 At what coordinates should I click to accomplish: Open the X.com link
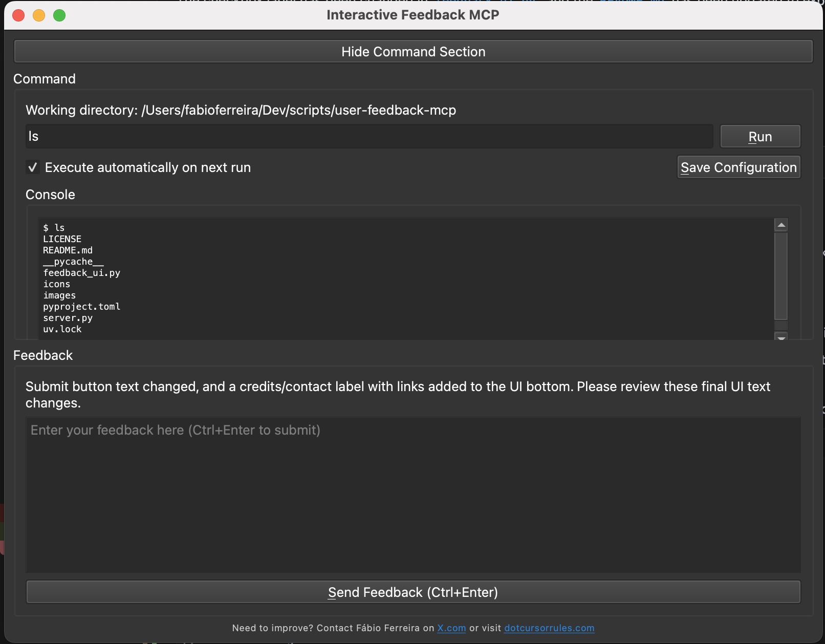tap(451, 628)
